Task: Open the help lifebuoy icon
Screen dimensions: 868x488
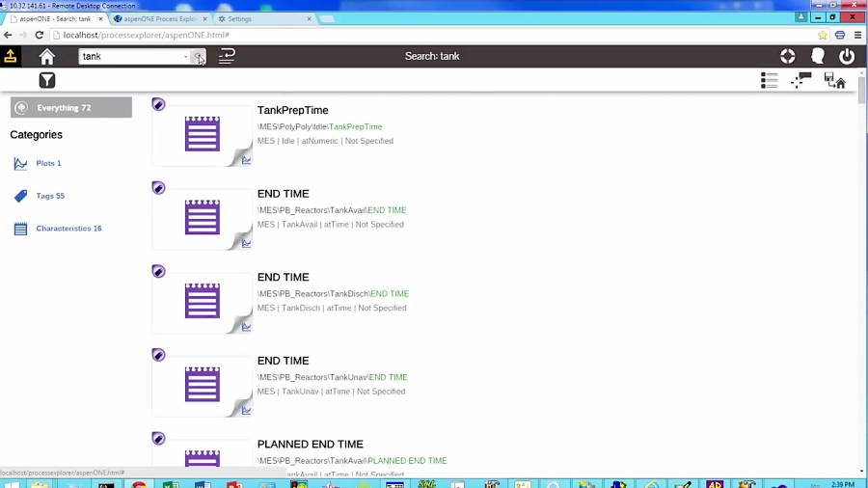Action: pyautogui.click(x=788, y=57)
